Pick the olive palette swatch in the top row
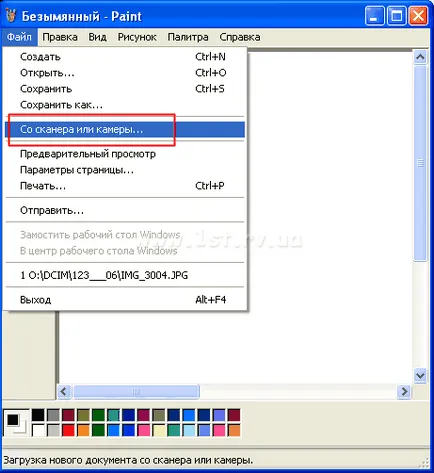This screenshot has width=434, height=473. pos(83,415)
